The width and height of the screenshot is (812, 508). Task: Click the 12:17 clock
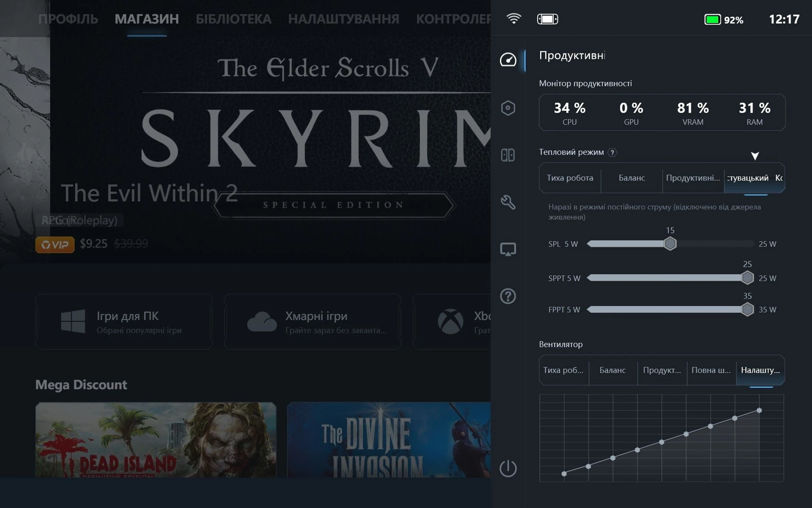(784, 19)
